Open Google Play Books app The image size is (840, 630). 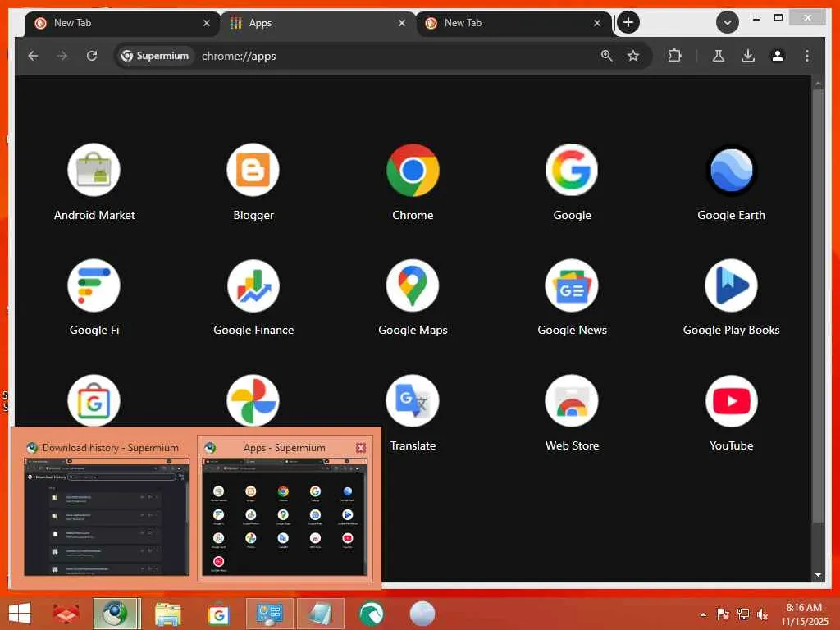(731, 285)
